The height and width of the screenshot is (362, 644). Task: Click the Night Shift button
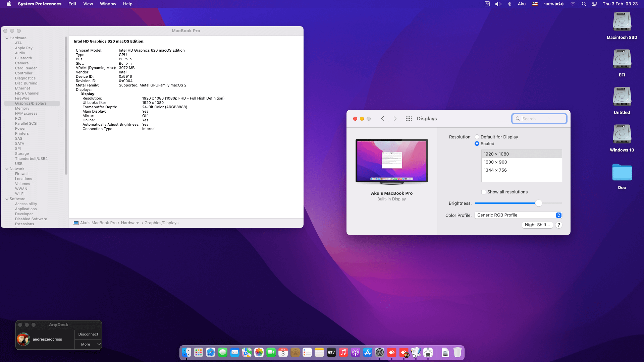[x=537, y=225]
